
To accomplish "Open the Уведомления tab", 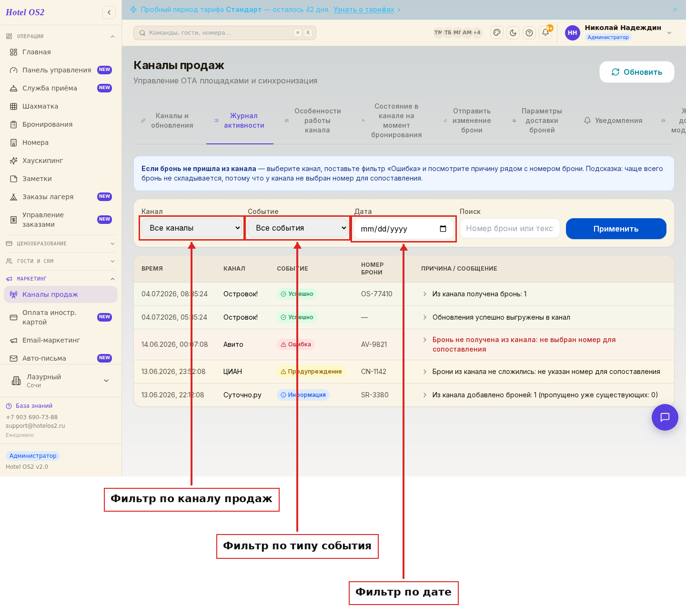I will 613,121.
